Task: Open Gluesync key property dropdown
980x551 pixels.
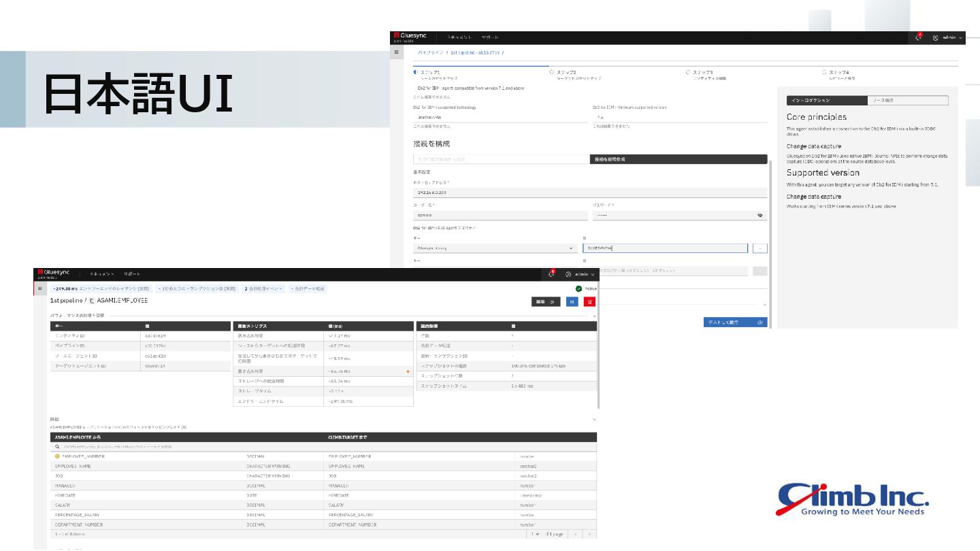Action: [x=496, y=248]
